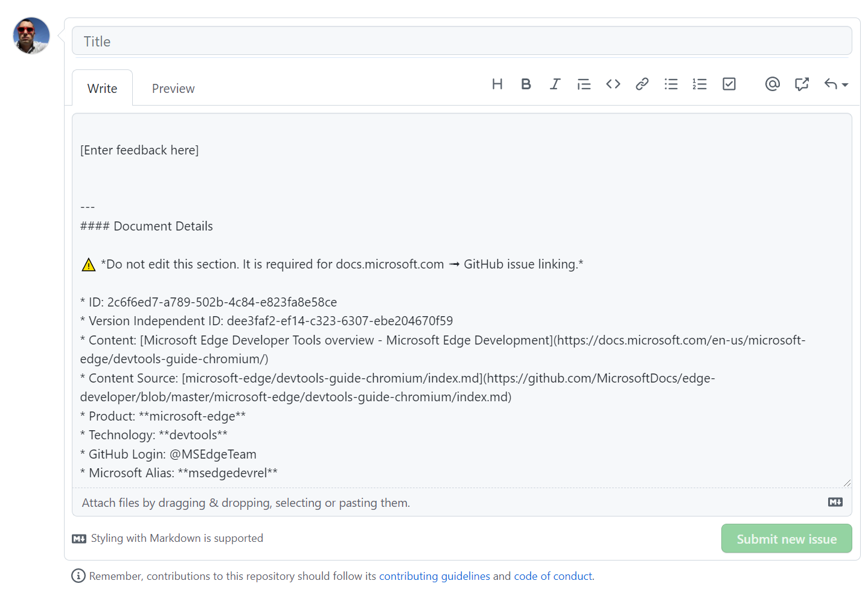Image resolution: width=868 pixels, height=607 pixels.
Task: Focus the Title input field
Action: pyautogui.click(x=462, y=41)
